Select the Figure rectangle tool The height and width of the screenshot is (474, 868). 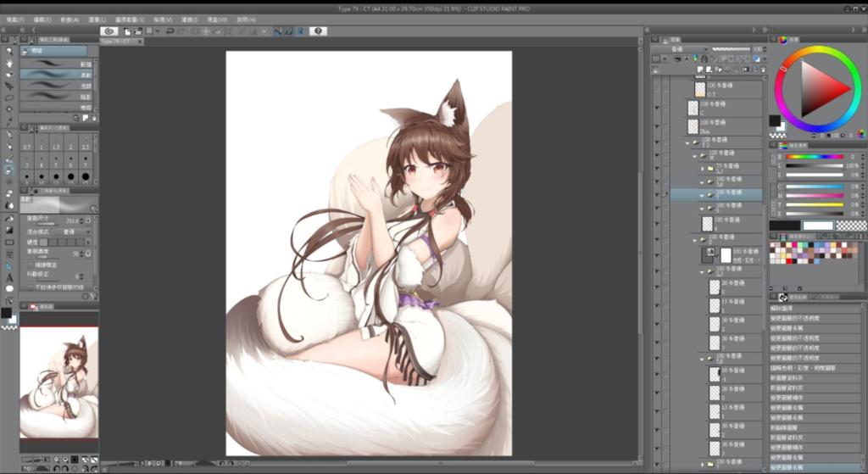point(8,242)
